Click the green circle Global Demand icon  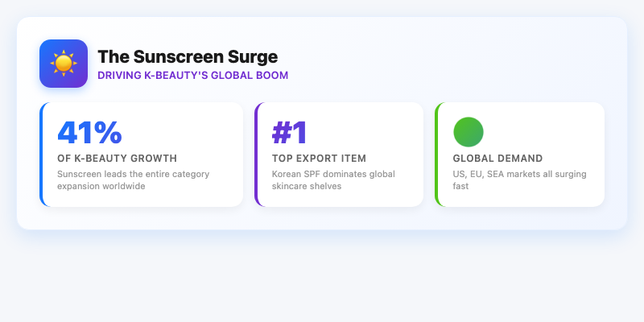tap(469, 132)
